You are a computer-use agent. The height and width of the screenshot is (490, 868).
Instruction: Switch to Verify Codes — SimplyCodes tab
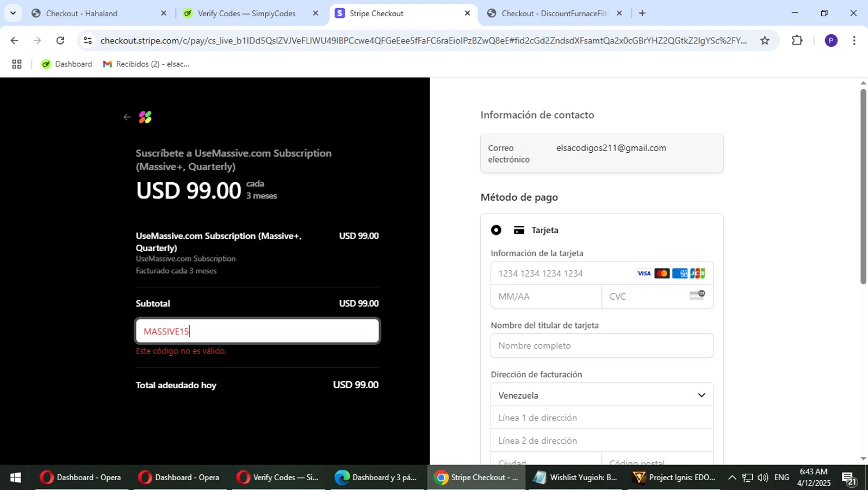coord(250,13)
